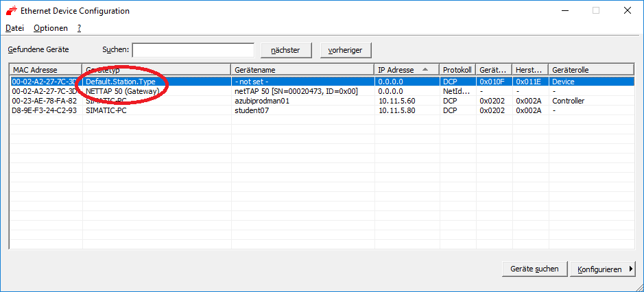Click the sort arrow on IP Adresse header
This screenshot has width=644, height=292.
[x=425, y=69]
